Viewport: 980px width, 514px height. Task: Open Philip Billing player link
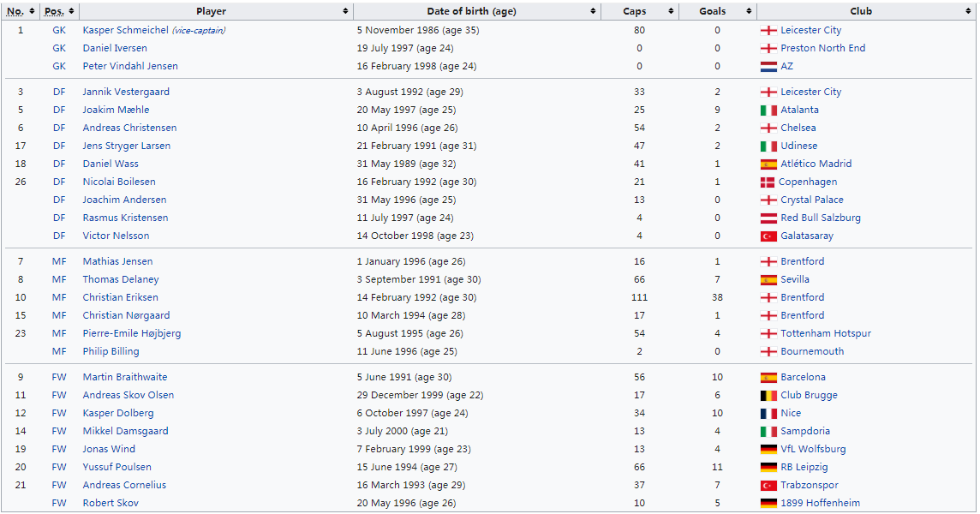[x=111, y=350]
